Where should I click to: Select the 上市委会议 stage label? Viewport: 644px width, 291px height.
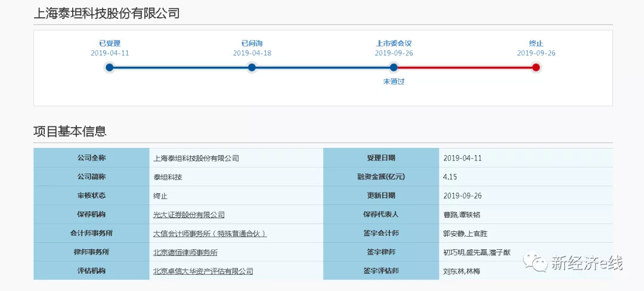(394, 43)
